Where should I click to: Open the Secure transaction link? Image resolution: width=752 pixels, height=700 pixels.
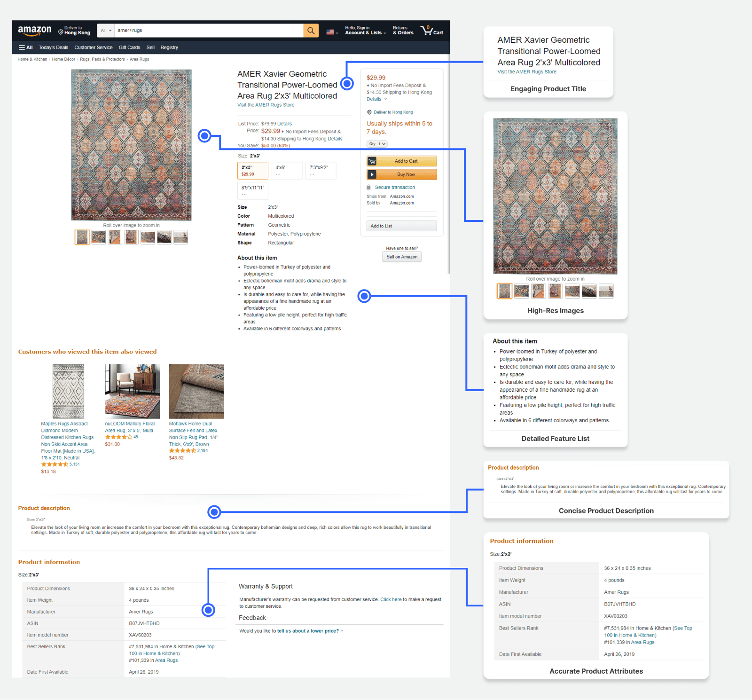(395, 188)
